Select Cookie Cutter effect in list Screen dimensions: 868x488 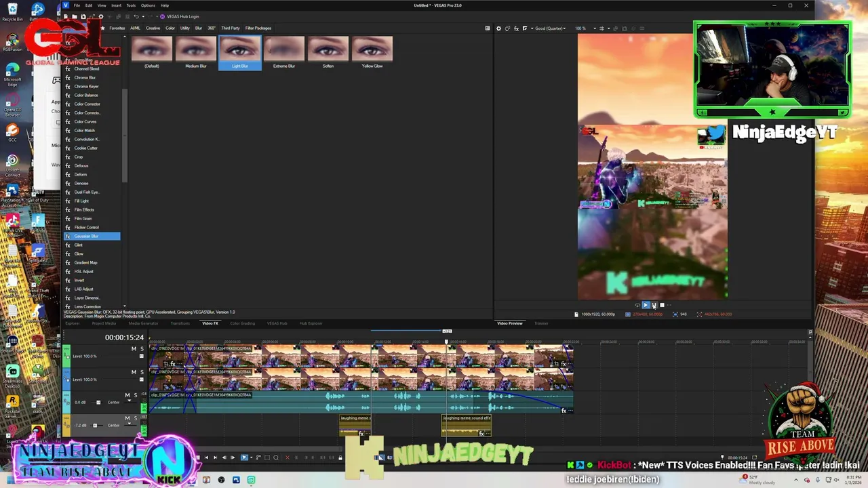86,148
